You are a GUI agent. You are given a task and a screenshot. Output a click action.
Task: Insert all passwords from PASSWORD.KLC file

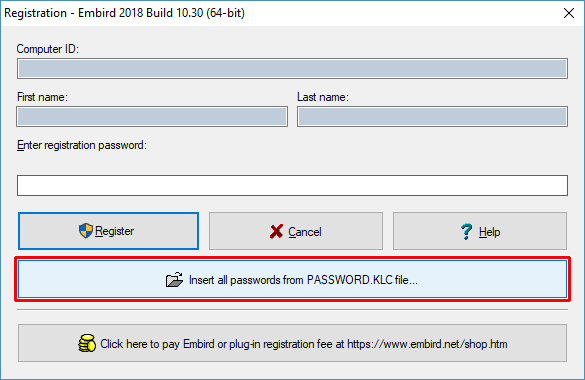tap(292, 279)
